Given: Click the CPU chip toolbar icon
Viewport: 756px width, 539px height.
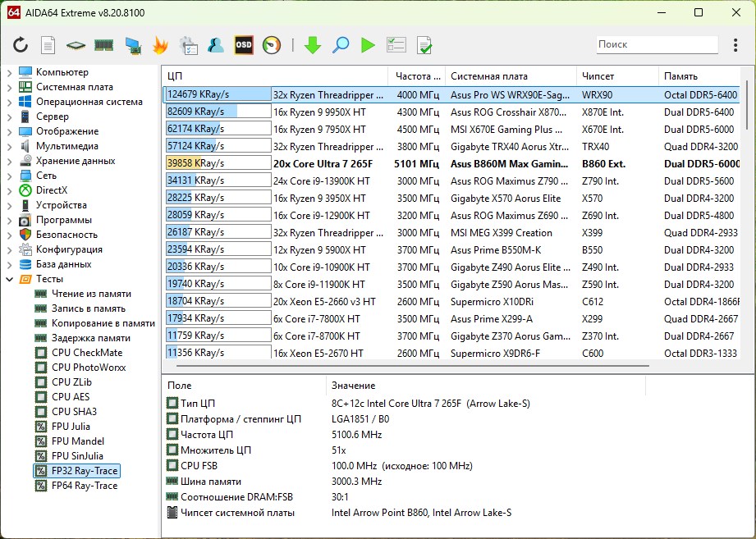Looking at the screenshot, I should [76, 45].
